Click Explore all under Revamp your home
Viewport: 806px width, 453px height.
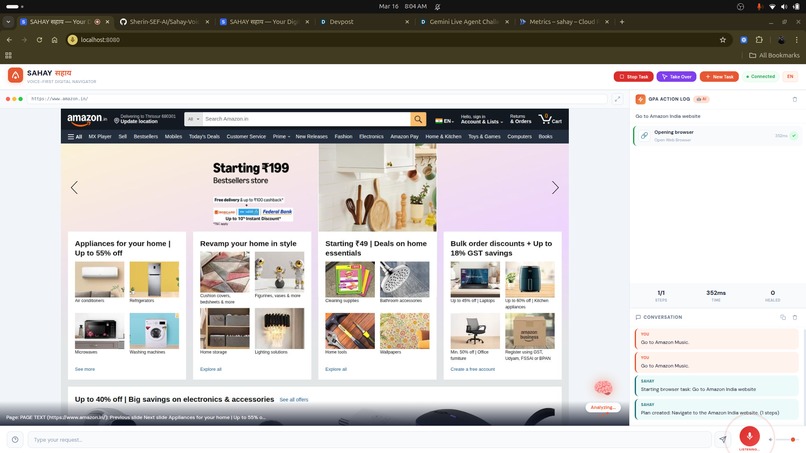[x=211, y=369]
